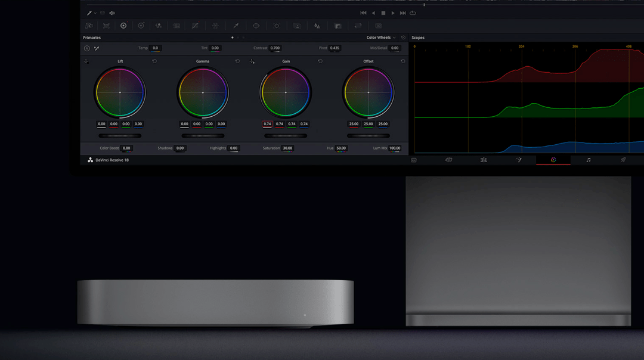Image resolution: width=644 pixels, height=360 pixels.
Task: Click the Contrast value field 0.700
Action: (x=275, y=48)
